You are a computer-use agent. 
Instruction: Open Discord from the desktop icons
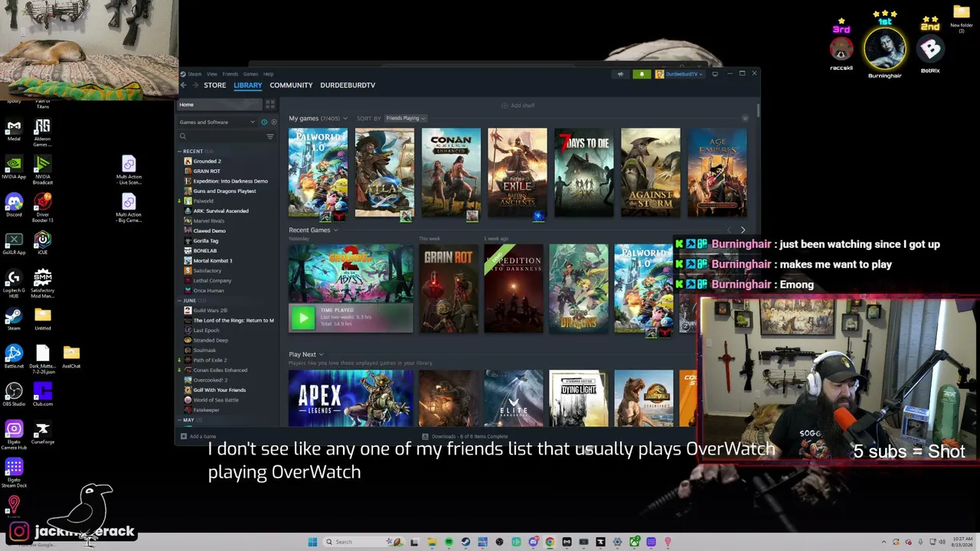[14, 201]
